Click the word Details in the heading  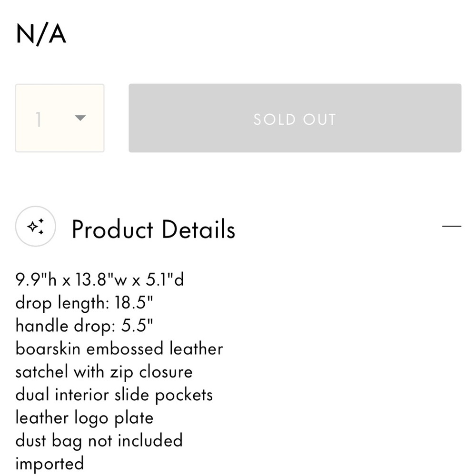[x=198, y=229]
